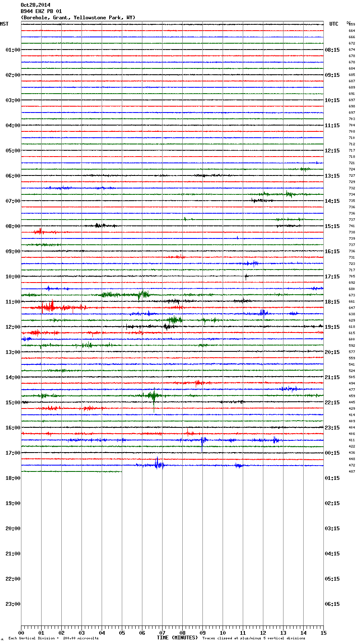Select the 02:15 UTC time label
Viewport: 357px width, 644px height.
tap(332, 503)
